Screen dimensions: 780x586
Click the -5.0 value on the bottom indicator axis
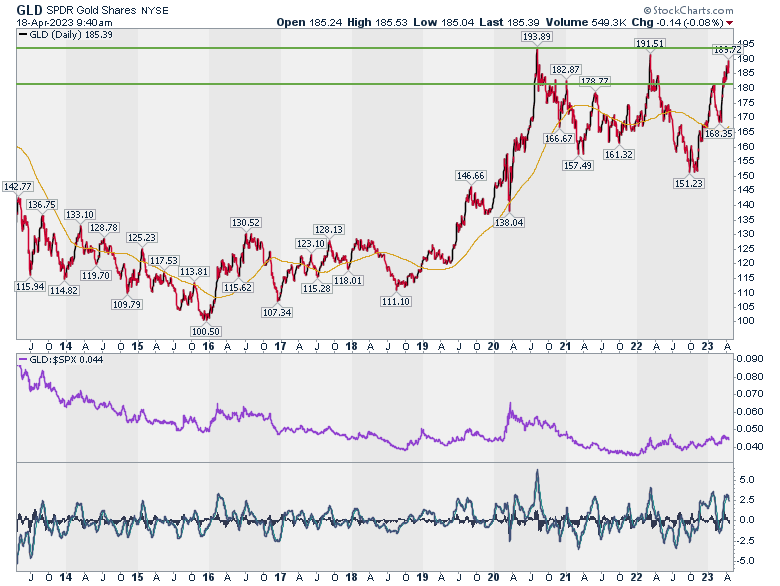746,561
